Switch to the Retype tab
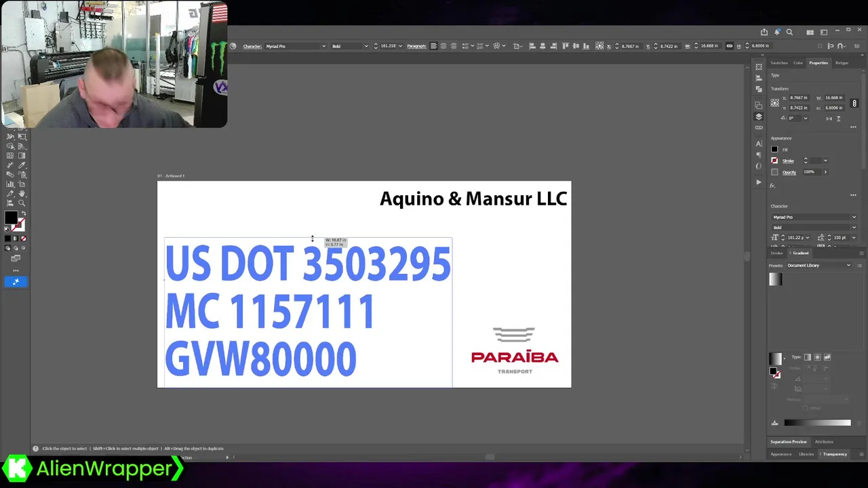Screen dimensions: 868x488 coord(842,63)
